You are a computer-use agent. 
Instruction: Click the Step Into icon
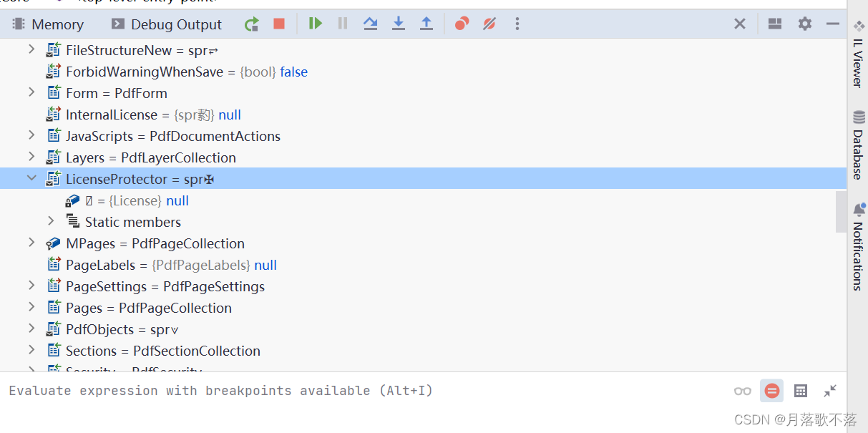(x=399, y=24)
